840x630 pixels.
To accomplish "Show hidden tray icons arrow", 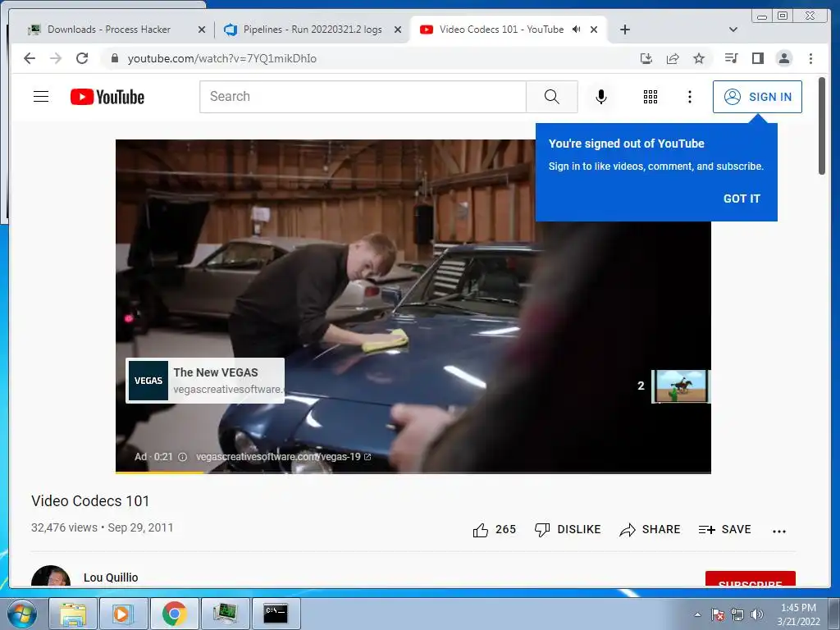I will point(697,614).
